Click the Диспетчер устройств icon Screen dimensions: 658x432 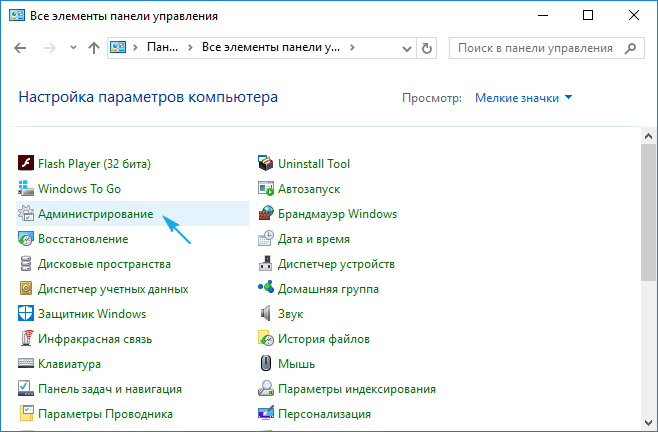coord(266,264)
